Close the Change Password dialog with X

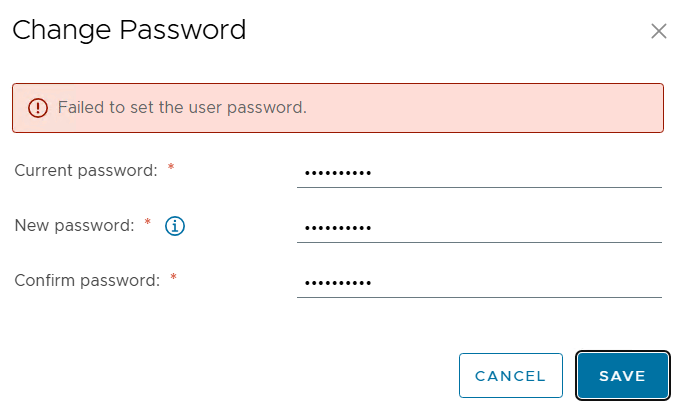(659, 31)
